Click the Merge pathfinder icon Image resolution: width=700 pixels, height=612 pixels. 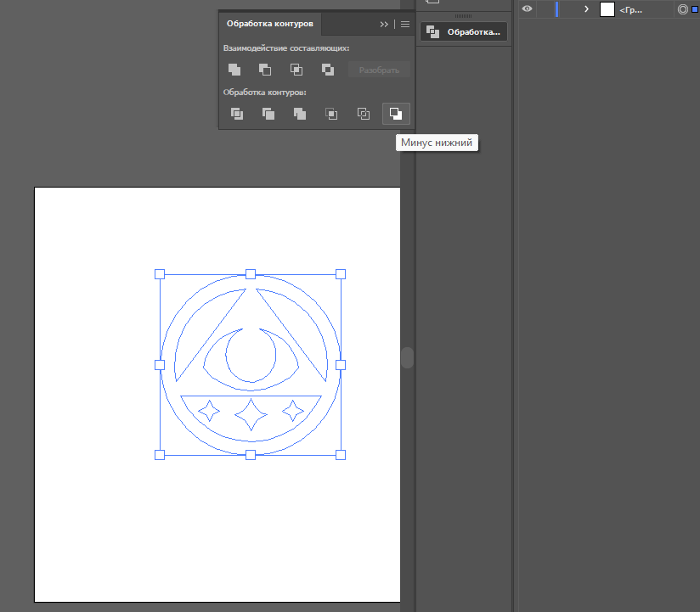click(x=300, y=114)
